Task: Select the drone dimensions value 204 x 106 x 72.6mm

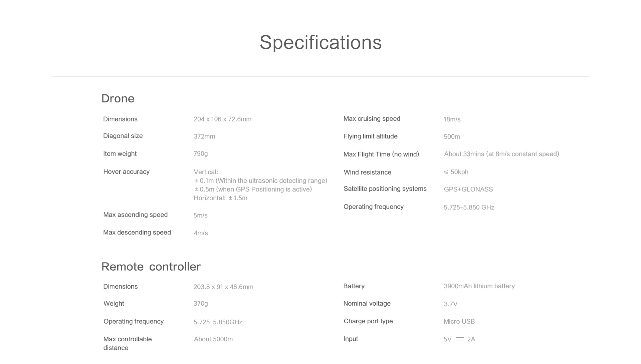Action: pyautogui.click(x=222, y=119)
